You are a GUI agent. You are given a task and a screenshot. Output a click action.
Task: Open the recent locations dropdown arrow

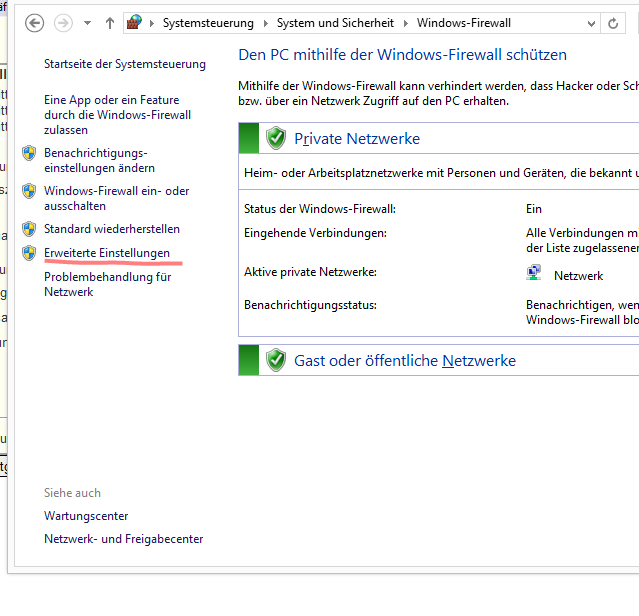point(87,23)
